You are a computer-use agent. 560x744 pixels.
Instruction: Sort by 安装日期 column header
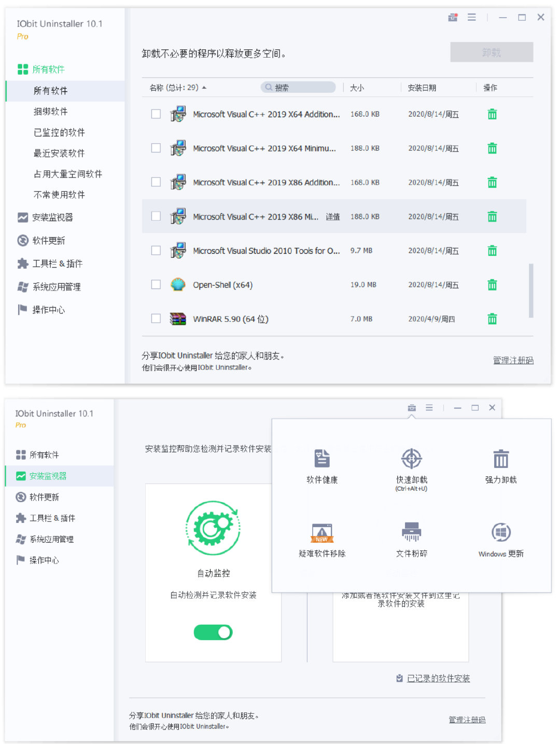[422, 88]
